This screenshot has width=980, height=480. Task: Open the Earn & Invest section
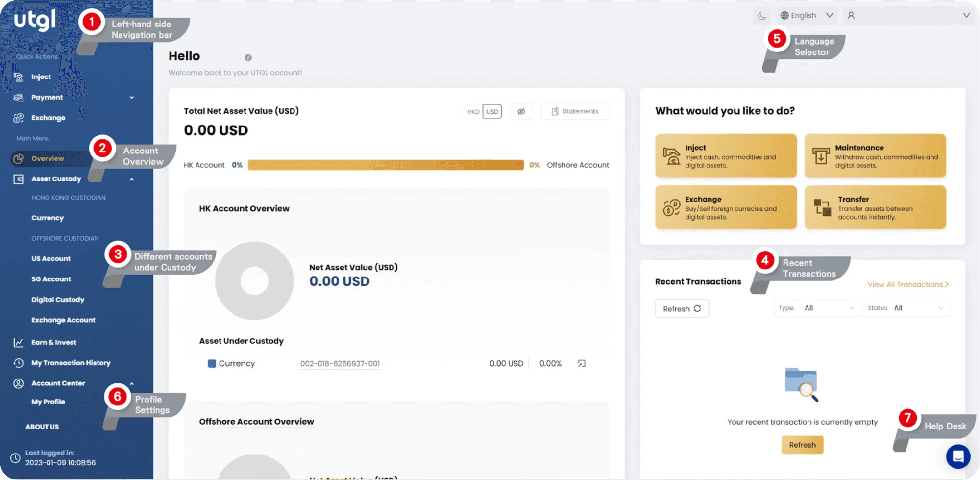tap(54, 342)
